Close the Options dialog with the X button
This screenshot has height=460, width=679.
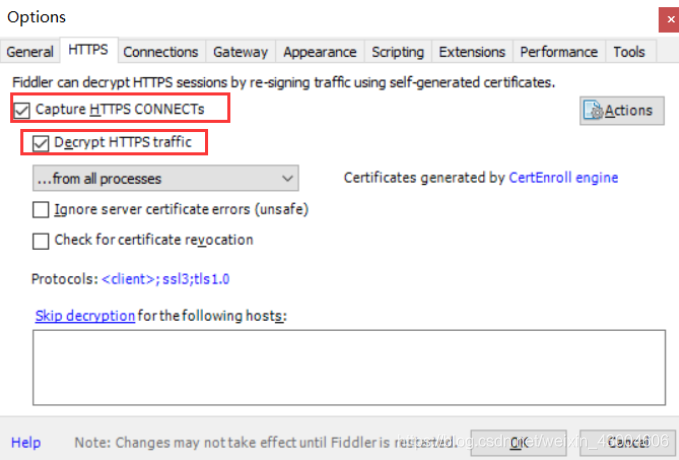click(670, 19)
